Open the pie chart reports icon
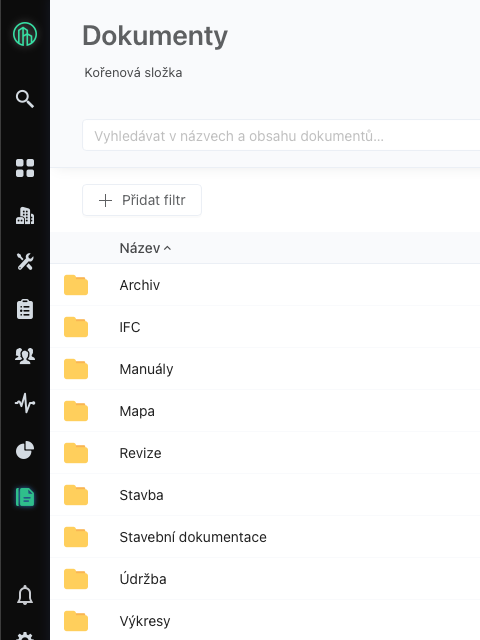480x640 pixels. [25, 450]
